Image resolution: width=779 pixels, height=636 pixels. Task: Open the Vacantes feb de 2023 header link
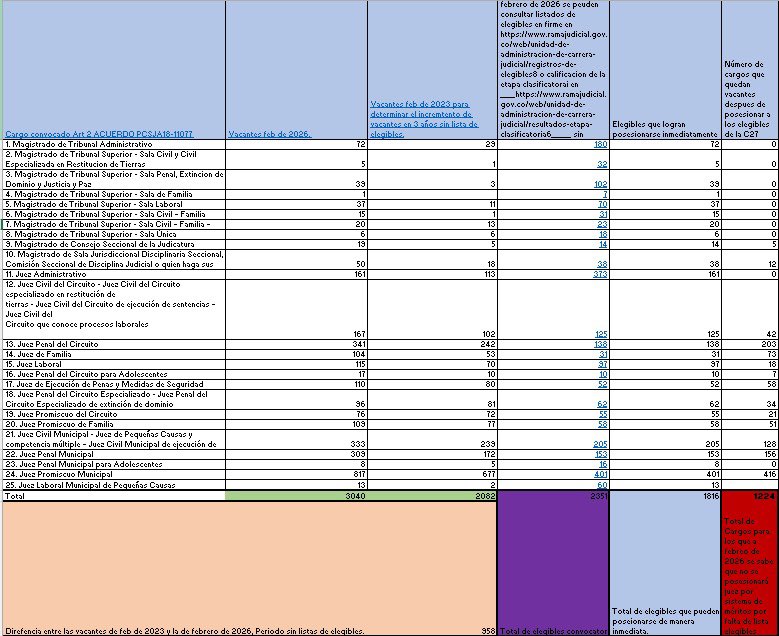tap(424, 119)
